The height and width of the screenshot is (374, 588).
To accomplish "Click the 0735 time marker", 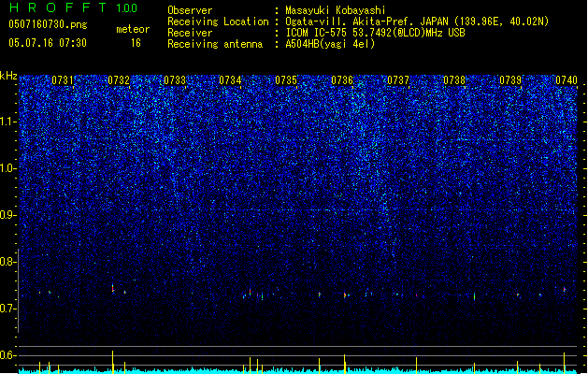I will coord(286,80).
